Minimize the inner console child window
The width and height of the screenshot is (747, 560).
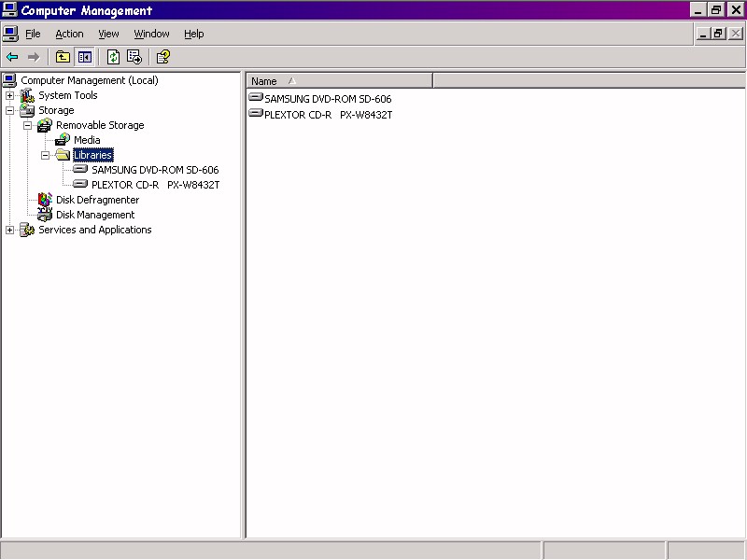pyautogui.click(x=703, y=34)
